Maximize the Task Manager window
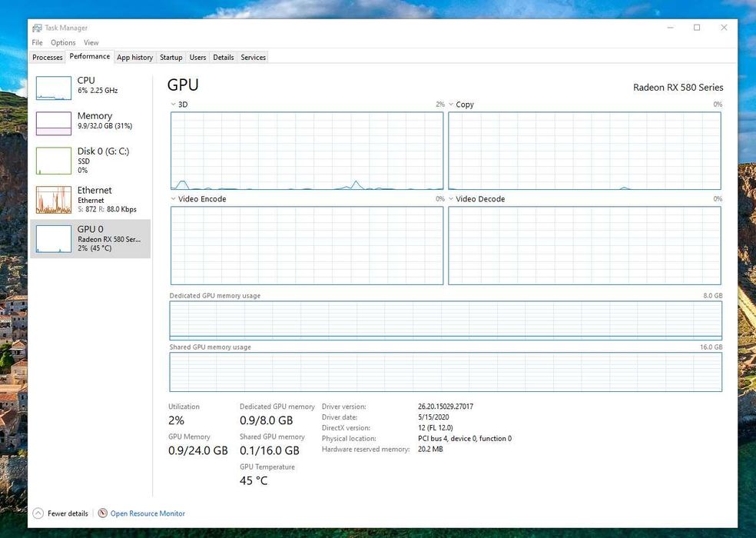This screenshot has height=538, width=756. 697,28
